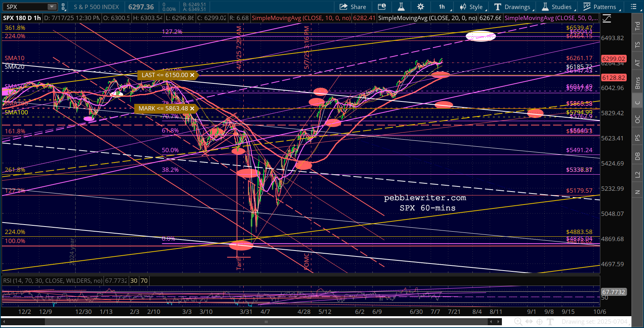Open the PS sidebar tab
Screen dimensions: 644x328
(x=637, y=138)
